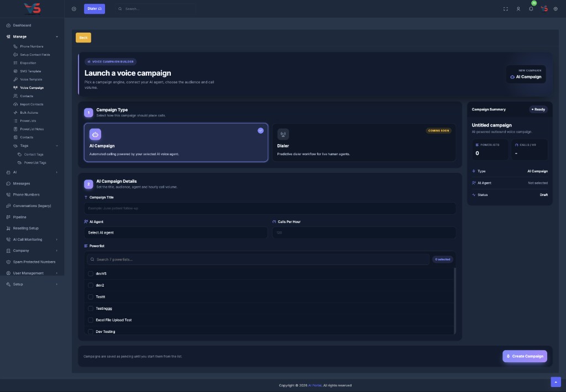566x392 pixels.
Task: Check the devVS powerlist
Action: pyautogui.click(x=91, y=274)
